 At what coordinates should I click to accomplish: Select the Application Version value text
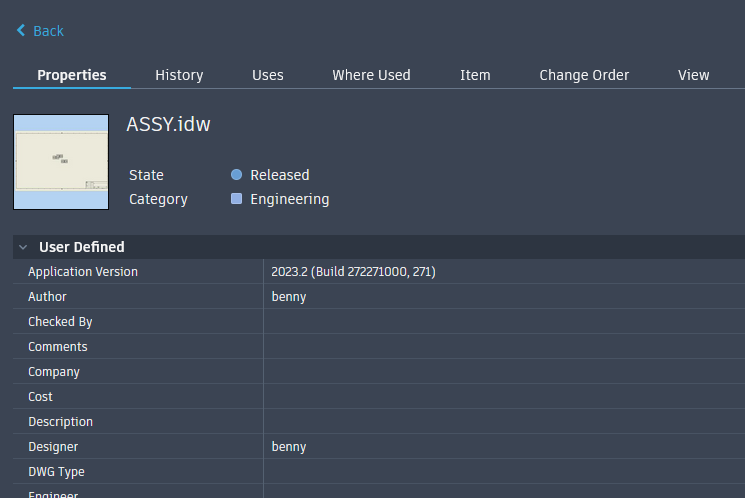point(353,272)
